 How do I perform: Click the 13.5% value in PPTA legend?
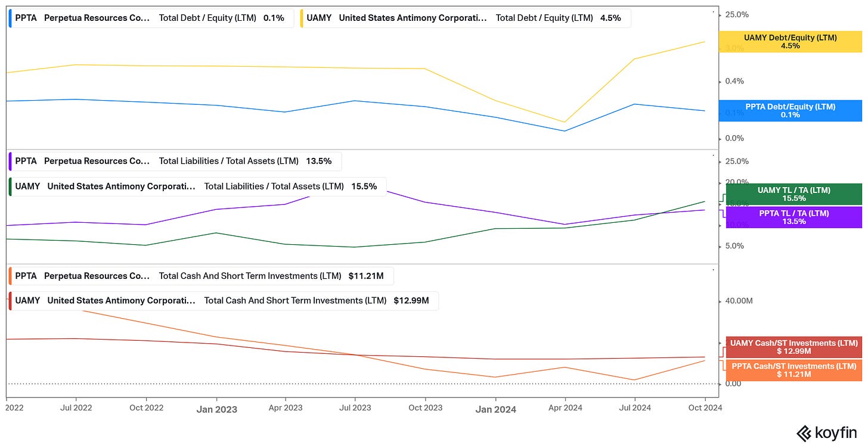(x=319, y=161)
